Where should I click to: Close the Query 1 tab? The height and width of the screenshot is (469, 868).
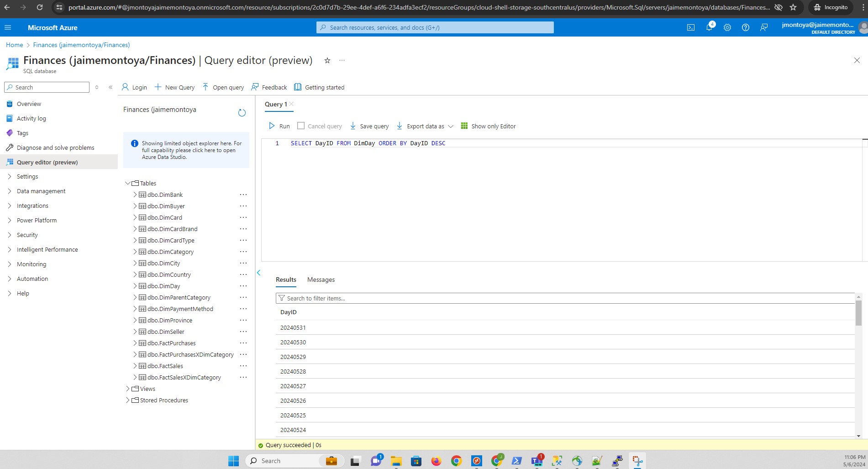pos(291,104)
